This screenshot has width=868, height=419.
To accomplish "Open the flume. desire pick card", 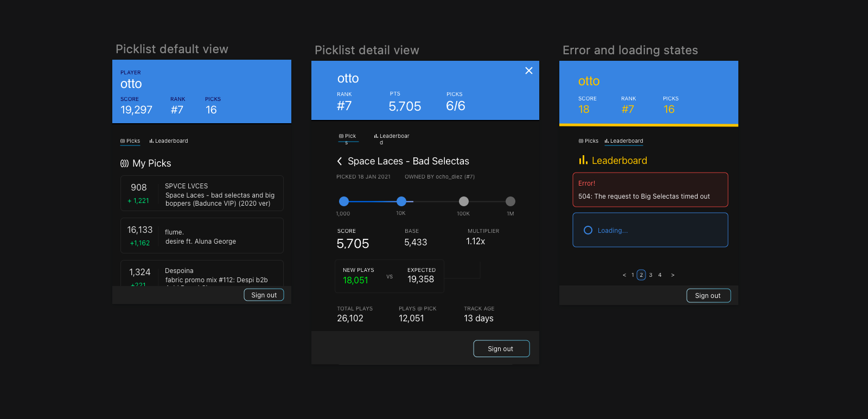I will point(202,236).
